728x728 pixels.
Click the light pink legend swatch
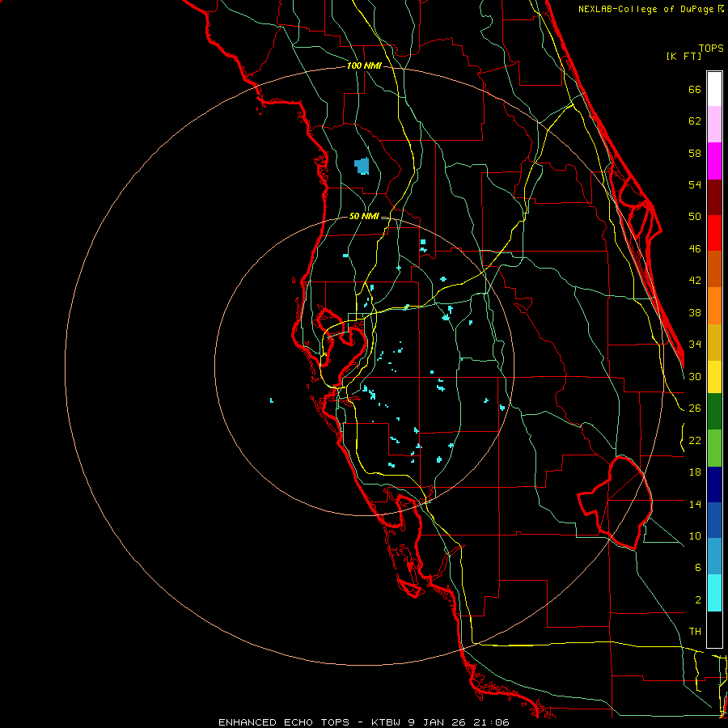(714, 125)
